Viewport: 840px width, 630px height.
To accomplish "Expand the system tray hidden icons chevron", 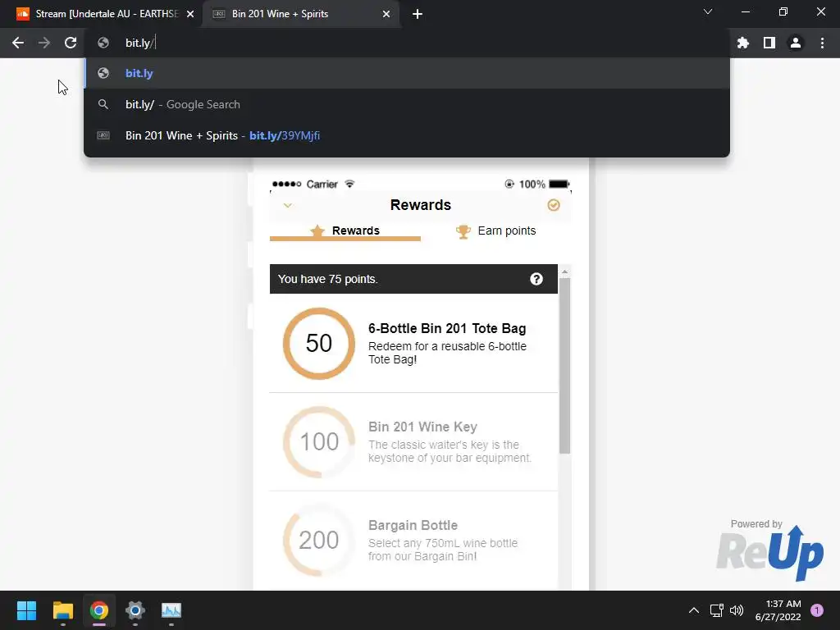I will (694, 610).
